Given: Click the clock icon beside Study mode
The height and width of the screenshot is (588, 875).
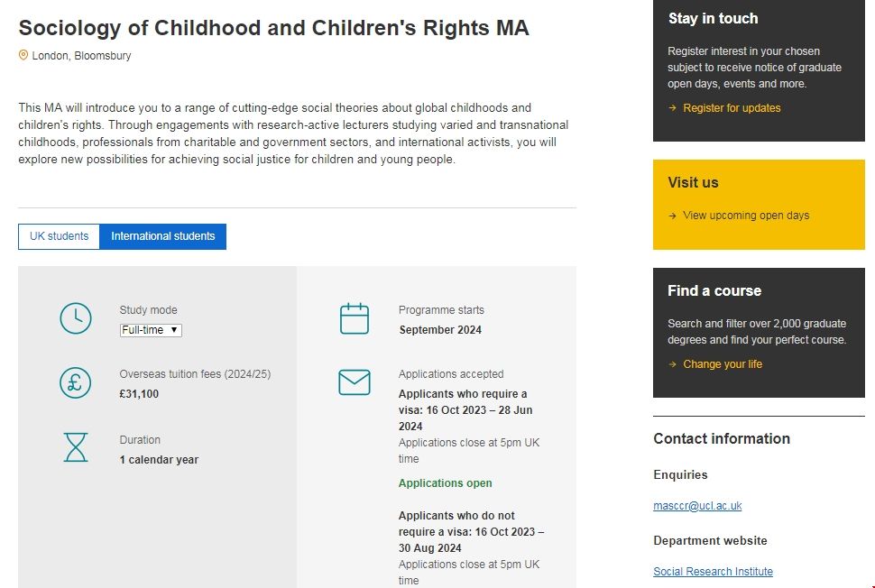Looking at the screenshot, I should [76, 319].
